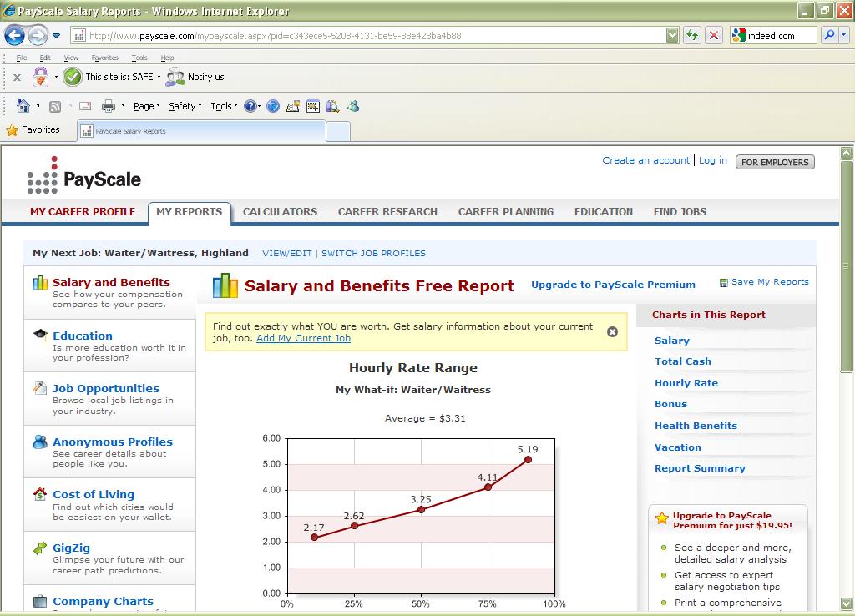
Task: Click SWITCH JOB PROFILES link
Action: (373, 254)
